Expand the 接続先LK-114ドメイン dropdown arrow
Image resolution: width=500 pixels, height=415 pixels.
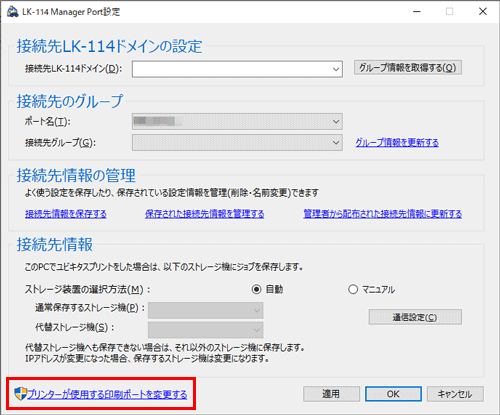[x=336, y=69]
